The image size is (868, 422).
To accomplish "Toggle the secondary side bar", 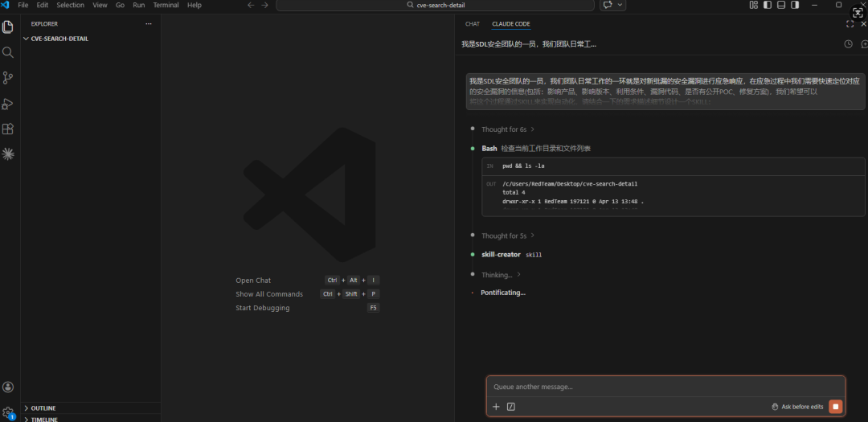I will [x=795, y=5].
